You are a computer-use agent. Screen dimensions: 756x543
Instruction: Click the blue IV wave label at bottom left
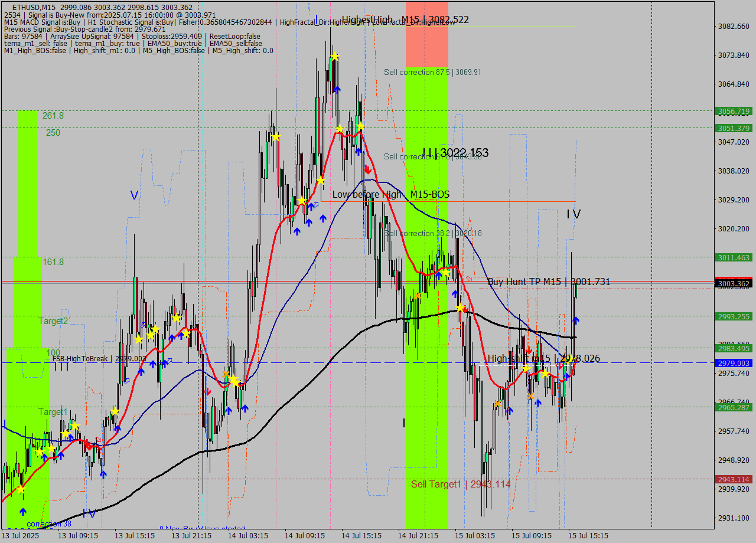point(89,513)
